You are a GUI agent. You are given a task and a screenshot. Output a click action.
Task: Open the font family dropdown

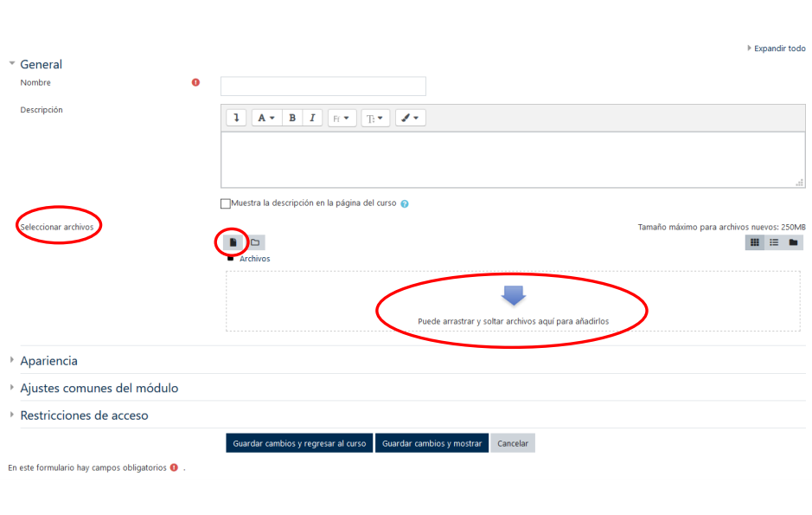342,118
